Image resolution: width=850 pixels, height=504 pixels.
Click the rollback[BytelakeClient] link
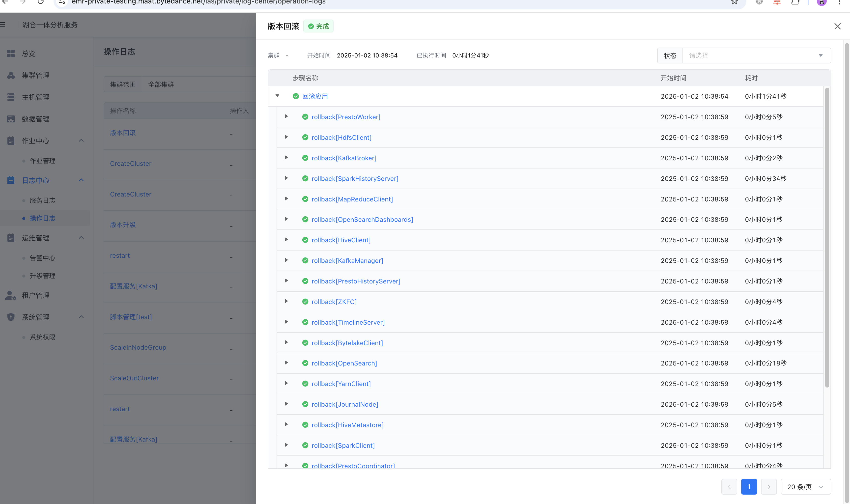(x=347, y=343)
